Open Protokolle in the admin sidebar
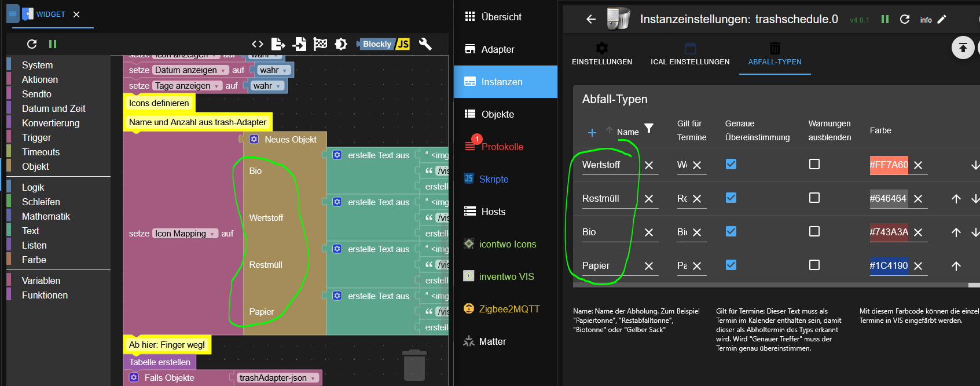The image size is (980, 386). tap(502, 147)
